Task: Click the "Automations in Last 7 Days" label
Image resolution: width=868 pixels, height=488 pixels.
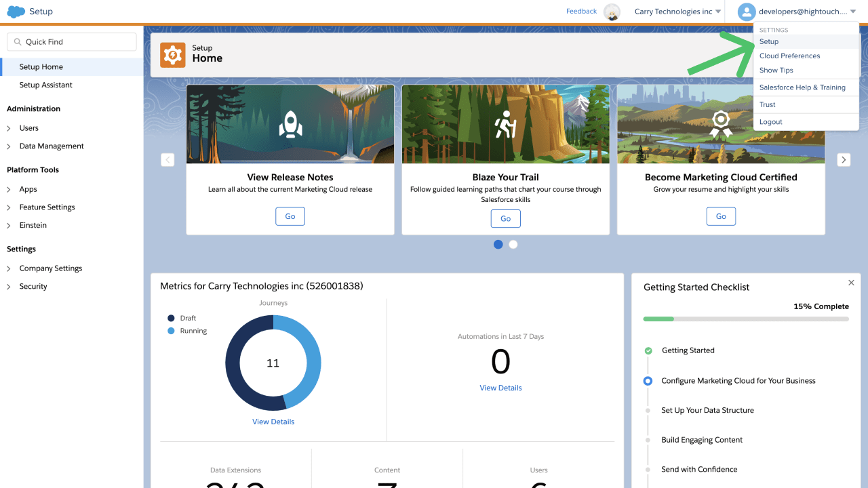Action: tap(501, 336)
